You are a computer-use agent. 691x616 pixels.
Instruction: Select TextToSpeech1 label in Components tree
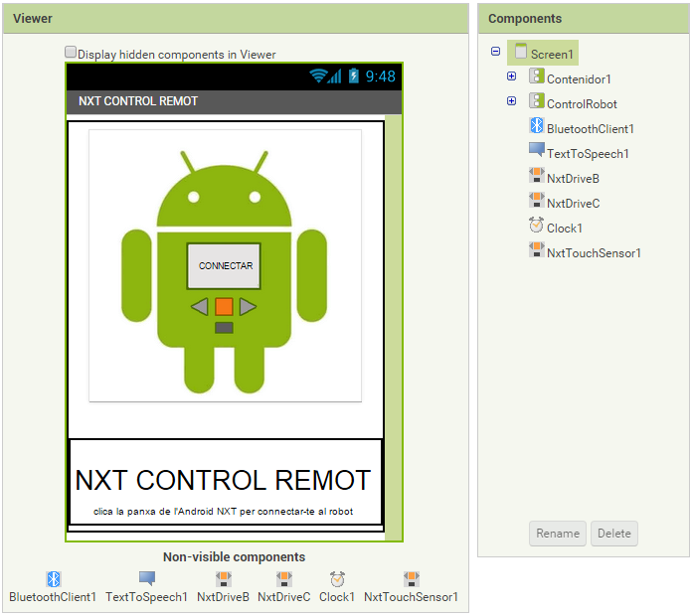click(x=588, y=154)
